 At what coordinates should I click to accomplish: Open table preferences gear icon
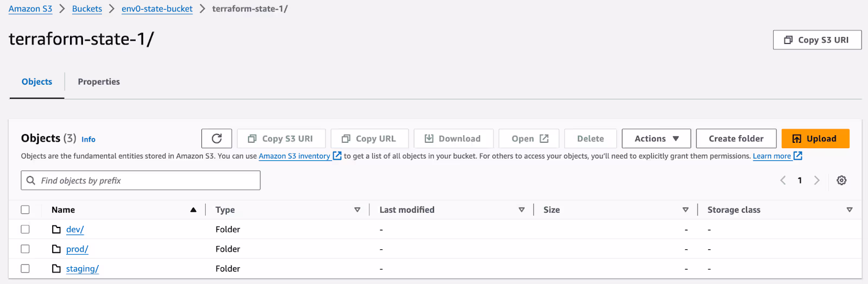coord(841,180)
